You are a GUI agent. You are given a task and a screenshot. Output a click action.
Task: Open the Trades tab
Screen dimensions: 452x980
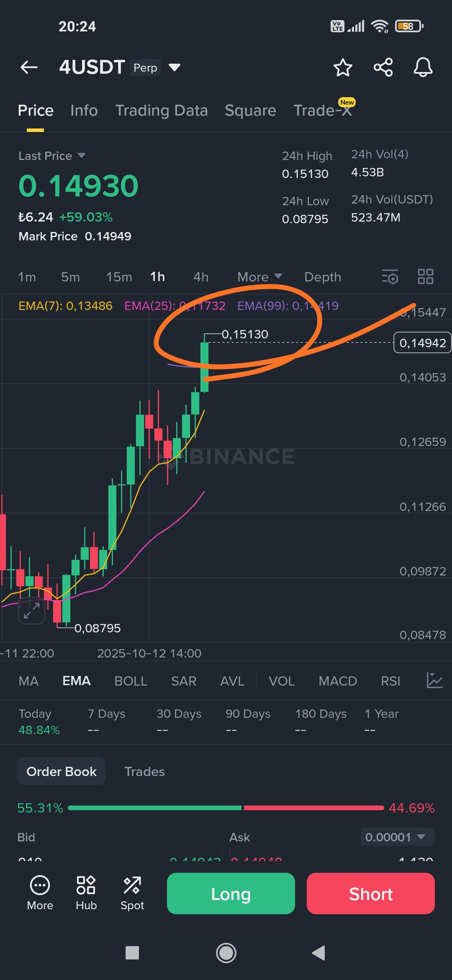[x=144, y=771]
